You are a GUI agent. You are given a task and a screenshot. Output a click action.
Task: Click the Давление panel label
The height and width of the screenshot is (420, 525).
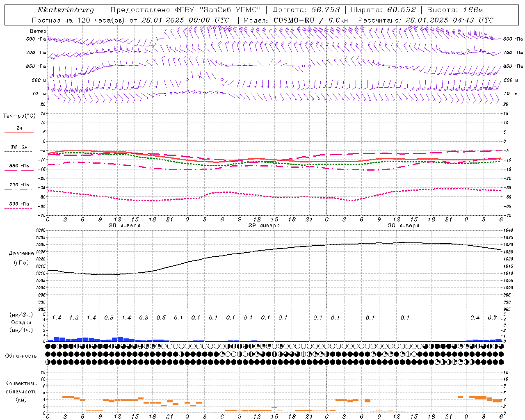(x=21, y=253)
